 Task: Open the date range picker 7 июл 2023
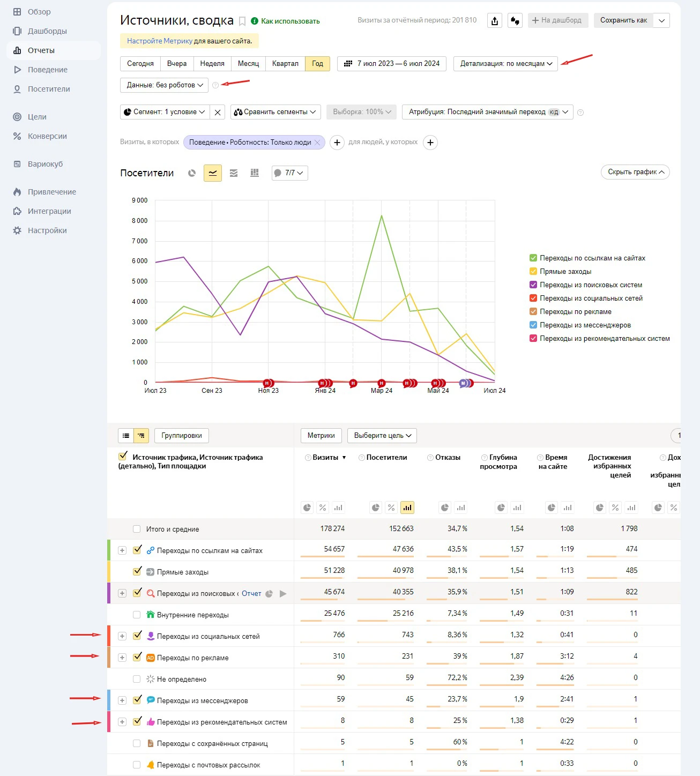pos(392,63)
